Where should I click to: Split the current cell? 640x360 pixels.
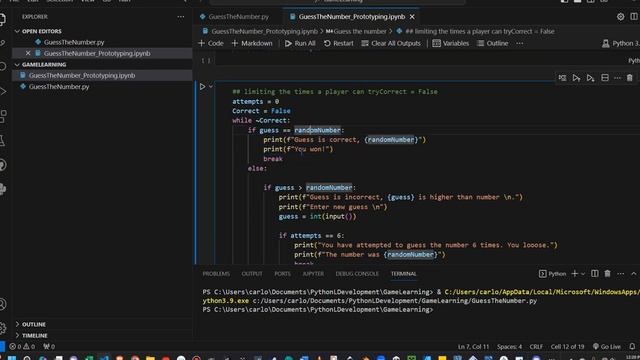(x=605, y=78)
